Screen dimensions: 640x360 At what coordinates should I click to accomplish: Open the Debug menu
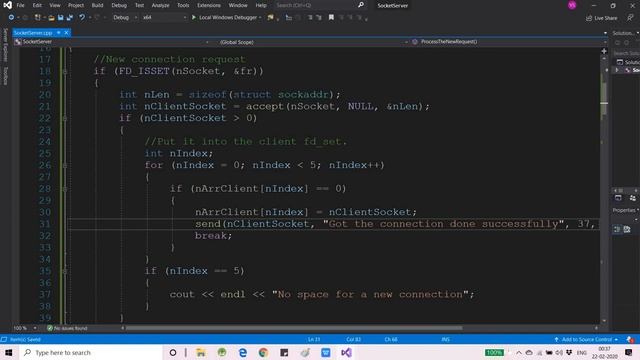tap(119, 5)
